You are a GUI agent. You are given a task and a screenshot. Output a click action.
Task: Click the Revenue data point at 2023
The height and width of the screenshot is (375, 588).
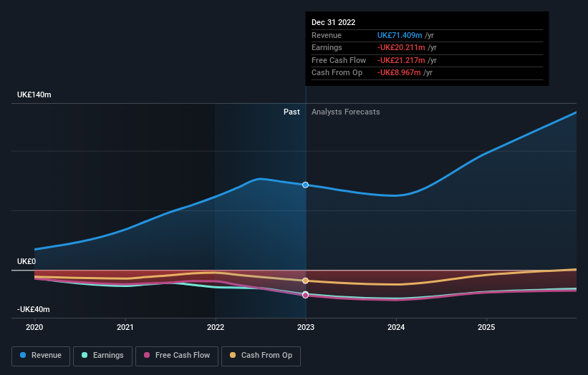point(306,185)
